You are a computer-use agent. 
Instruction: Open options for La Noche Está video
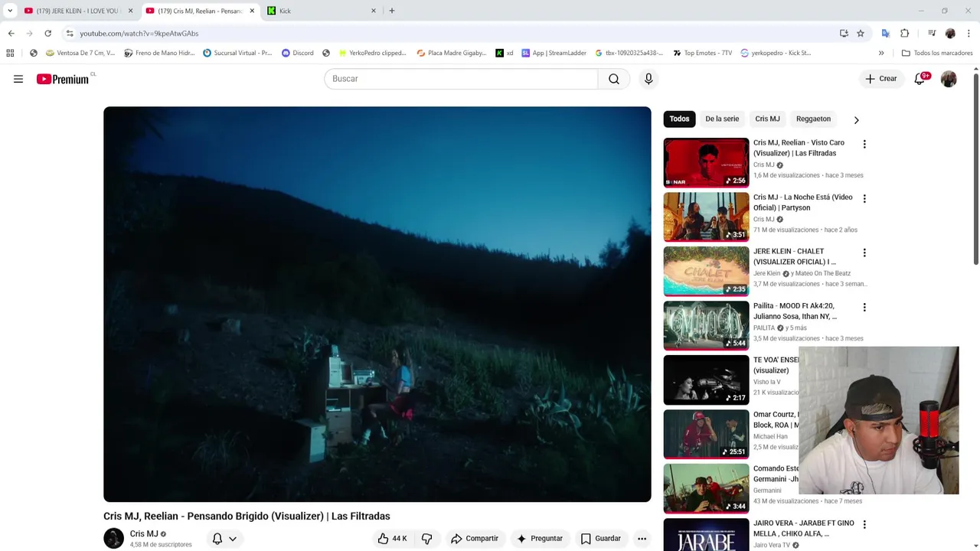point(864,198)
